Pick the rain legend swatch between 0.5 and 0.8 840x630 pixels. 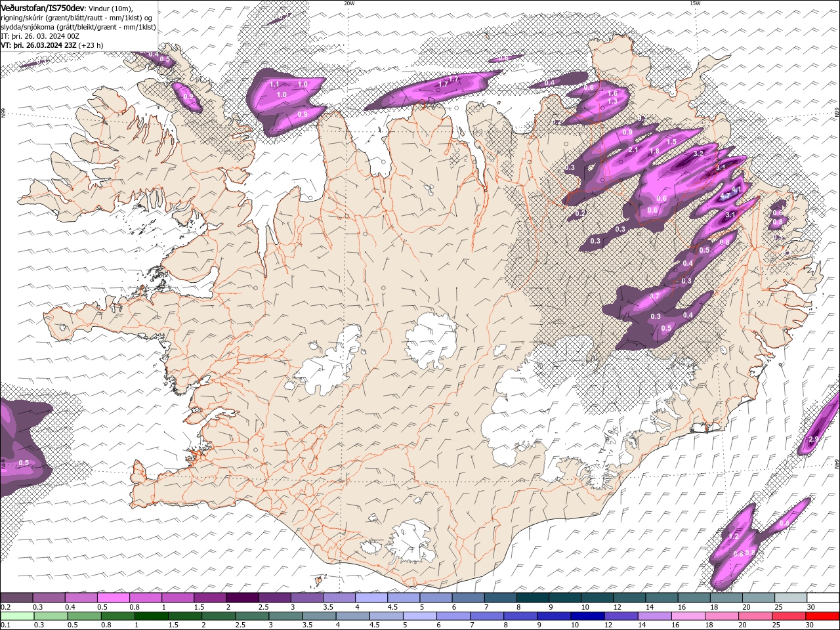coord(83,616)
